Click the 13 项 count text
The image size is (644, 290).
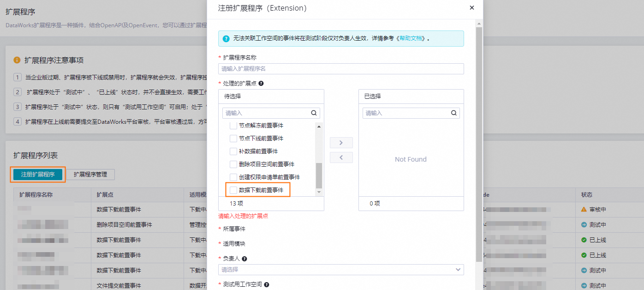click(x=236, y=203)
